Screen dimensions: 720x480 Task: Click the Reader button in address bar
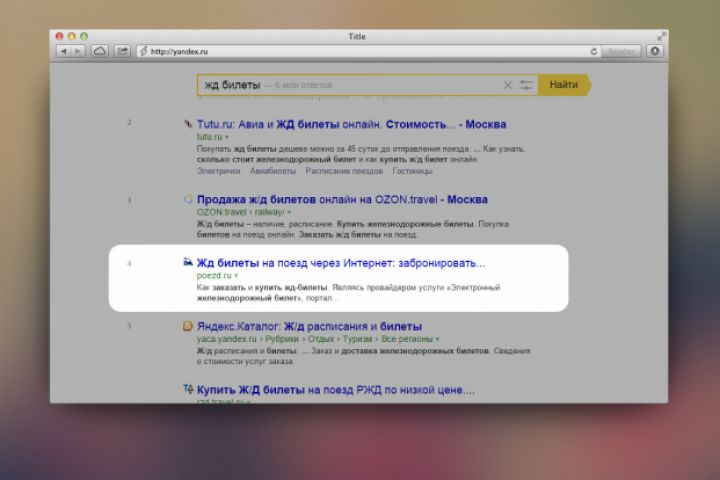(620, 51)
